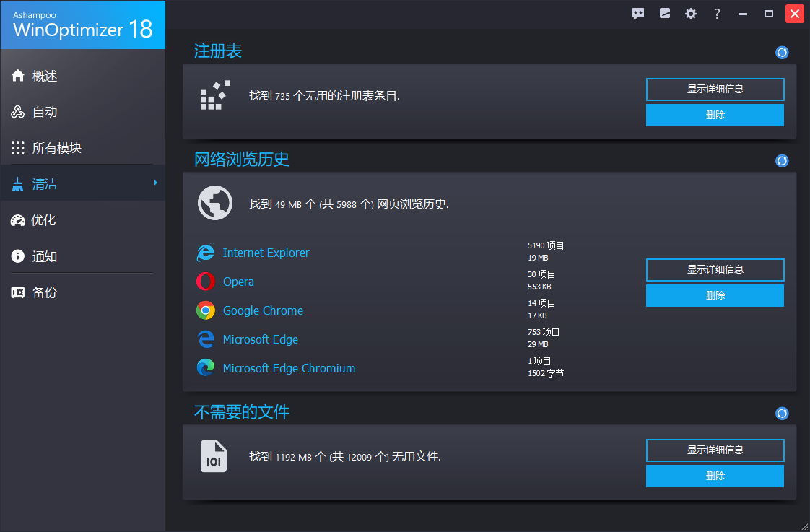Click the WinOptimizer 18 logo banner
The height and width of the screenshot is (532, 810).
coord(83,25)
